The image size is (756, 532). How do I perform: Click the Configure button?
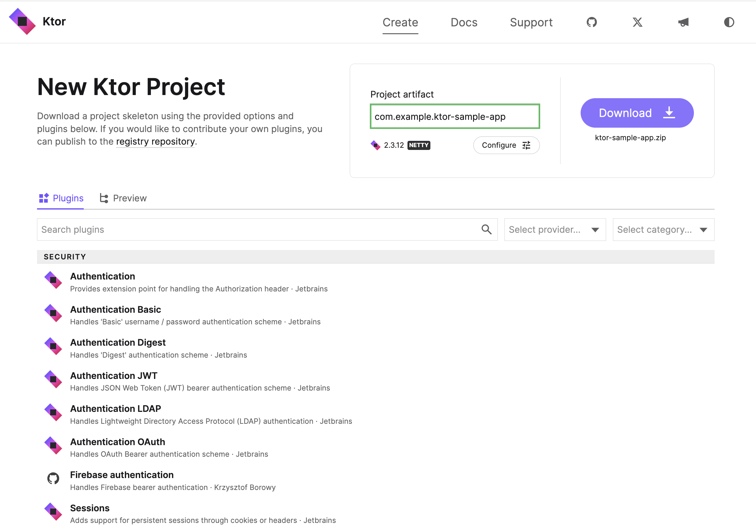(x=506, y=145)
